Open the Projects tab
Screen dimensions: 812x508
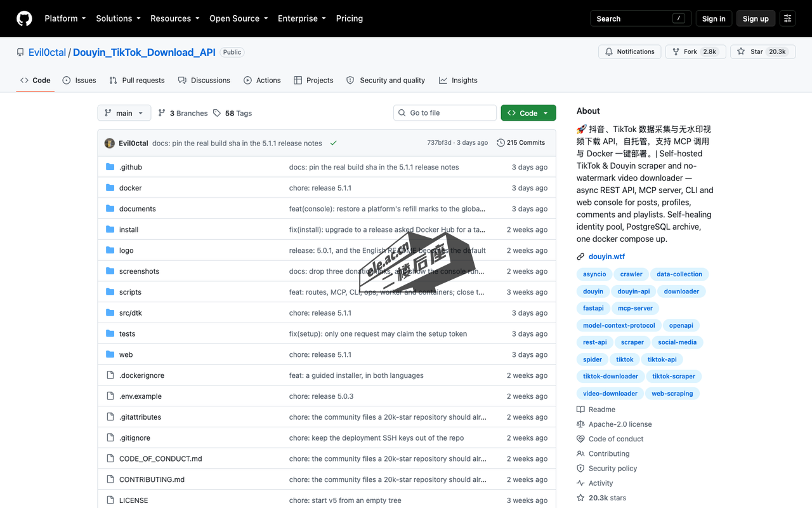313,80
